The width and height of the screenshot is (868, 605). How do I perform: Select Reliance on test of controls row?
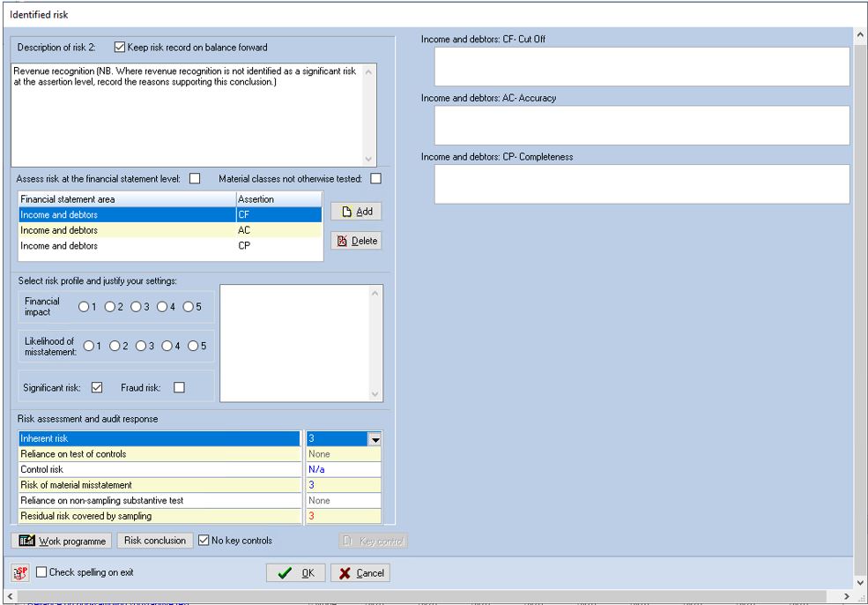point(160,453)
